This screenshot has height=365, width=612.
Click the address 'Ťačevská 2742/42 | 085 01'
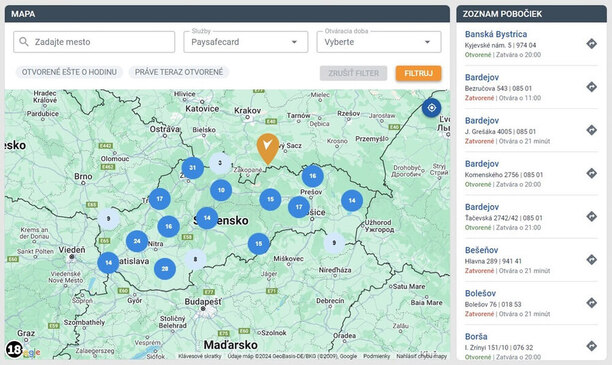(x=503, y=218)
